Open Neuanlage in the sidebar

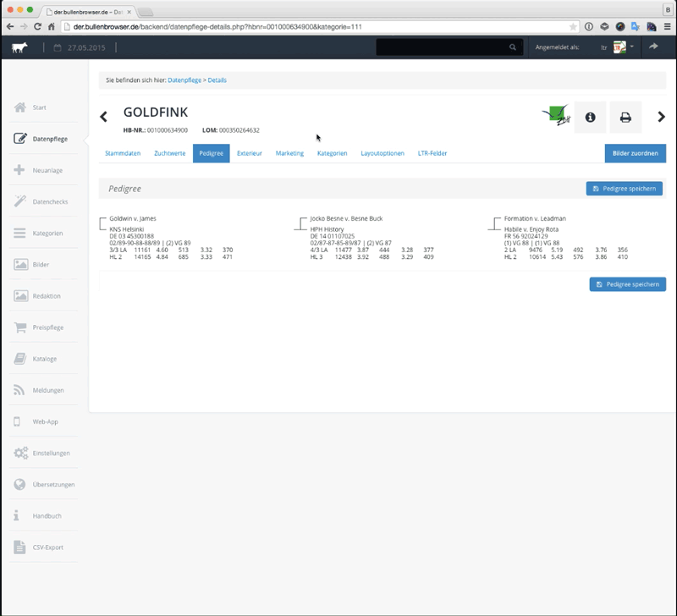47,170
